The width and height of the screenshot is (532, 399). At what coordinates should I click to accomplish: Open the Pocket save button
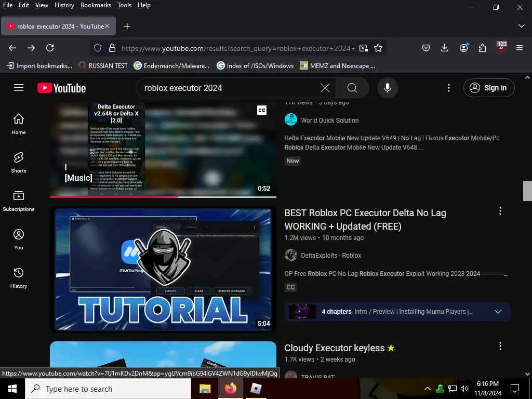coord(426,48)
